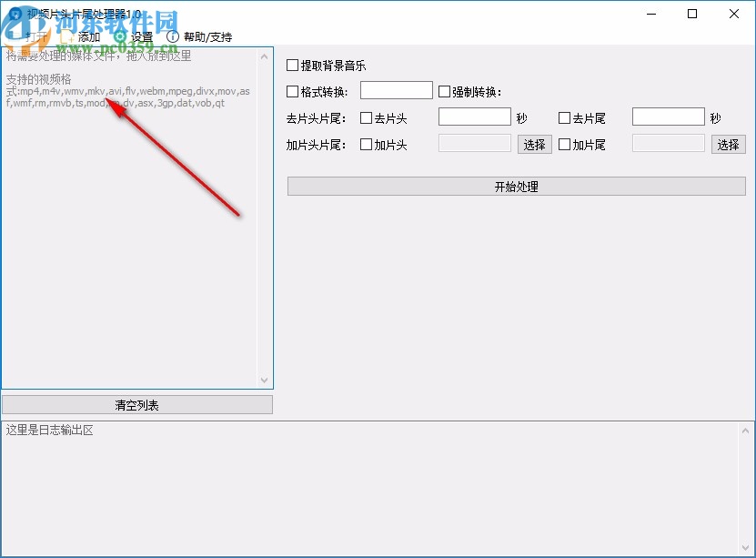
Task: Click the 帮助/支持 info icon
Action: (172, 36)
